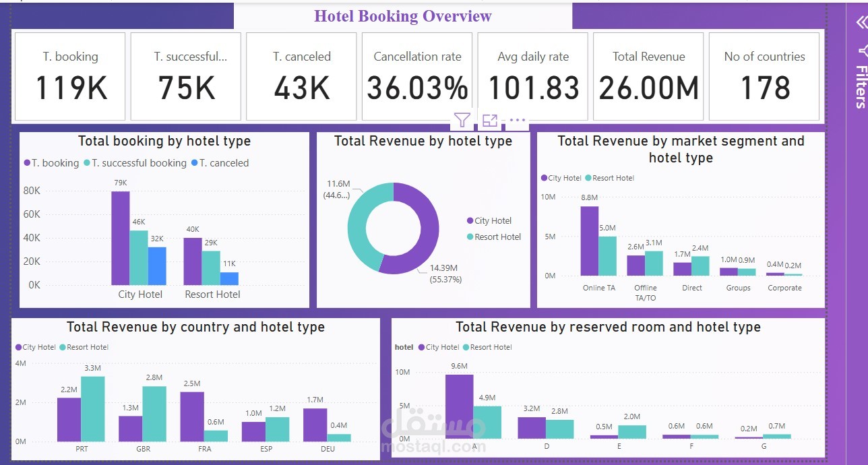Viewport: 868px width, 465px height.
Task: Open the filter funnel on the hovered visual
Action: pyautogui.click(x=462, y=120)
